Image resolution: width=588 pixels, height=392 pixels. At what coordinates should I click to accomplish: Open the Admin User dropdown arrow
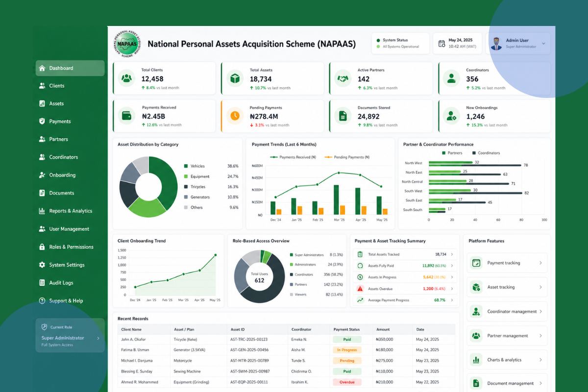[x=543, y=44]
